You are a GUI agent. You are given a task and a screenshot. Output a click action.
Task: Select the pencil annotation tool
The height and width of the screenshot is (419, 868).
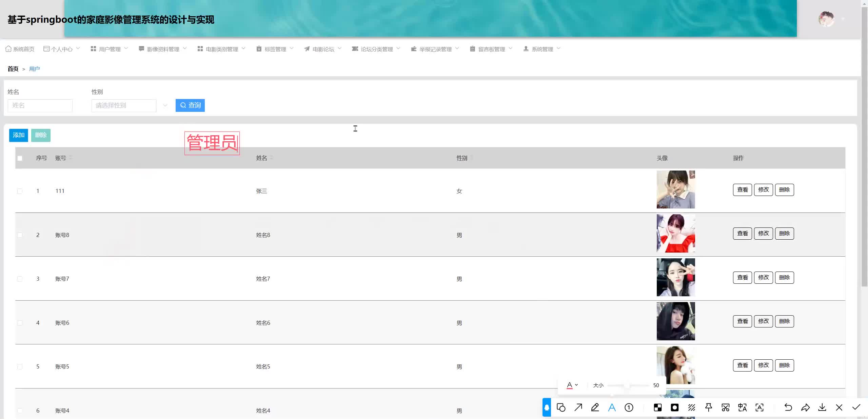coord(595,407)
